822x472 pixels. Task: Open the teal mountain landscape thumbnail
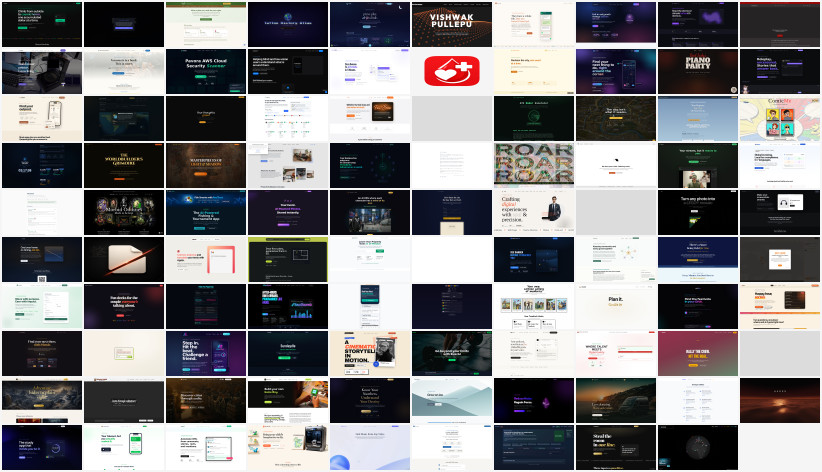point(452,401)
